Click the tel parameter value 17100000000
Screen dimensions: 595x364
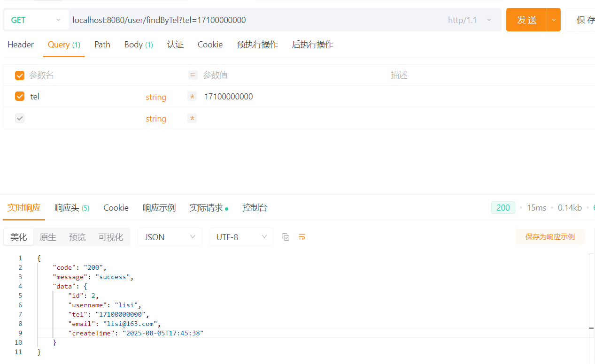228,97
